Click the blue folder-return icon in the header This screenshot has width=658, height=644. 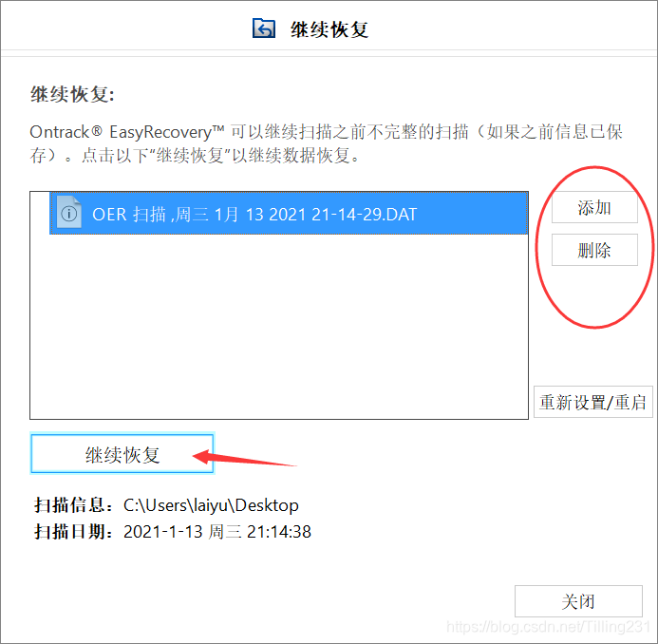pos(264,28)
